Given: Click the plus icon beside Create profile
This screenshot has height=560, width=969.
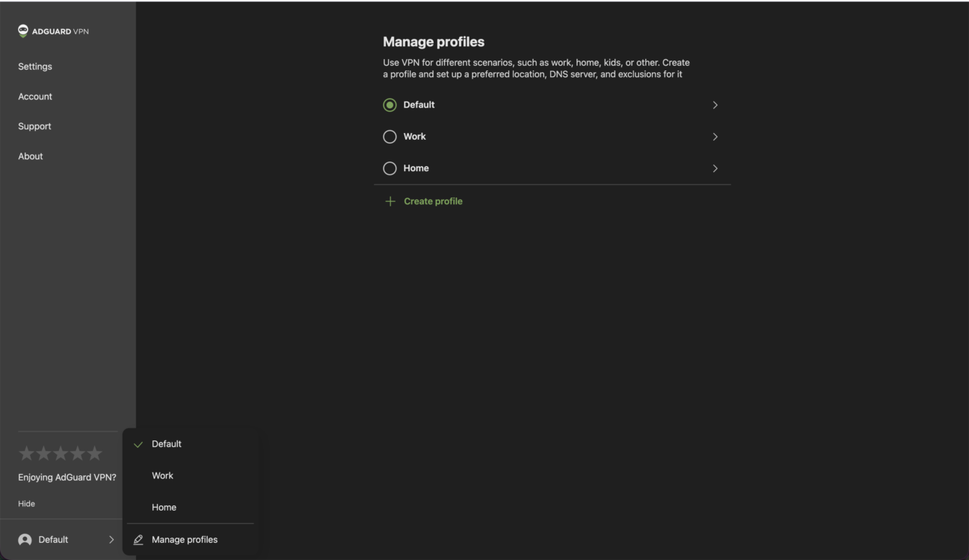Looking at the screenshot, I should [x=390, y=201].
